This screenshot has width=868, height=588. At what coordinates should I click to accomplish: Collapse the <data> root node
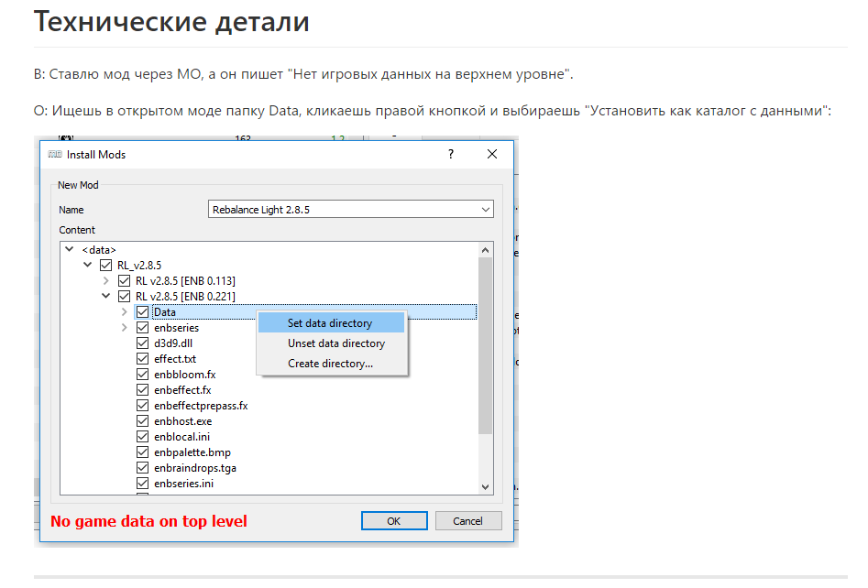pos(69,249)
